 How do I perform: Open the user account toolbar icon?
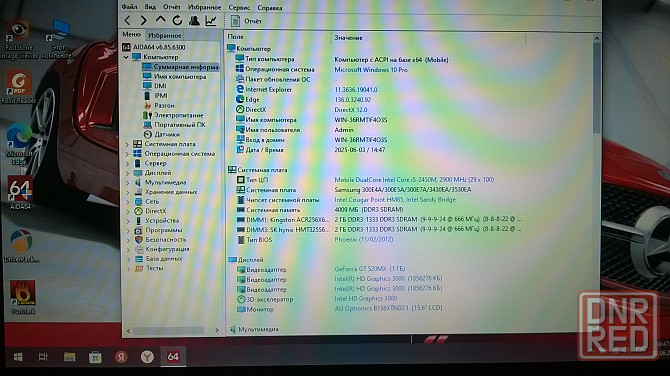(x=194, y=20)
